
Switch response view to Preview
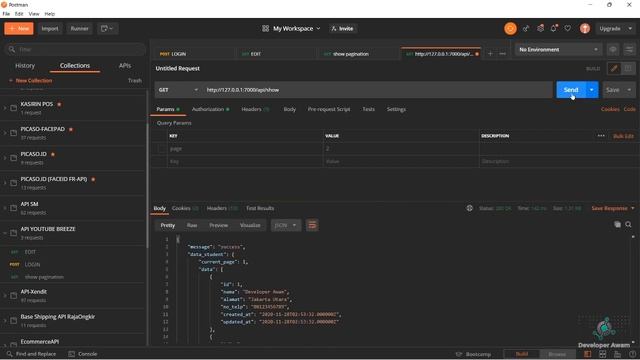point(218,225)
